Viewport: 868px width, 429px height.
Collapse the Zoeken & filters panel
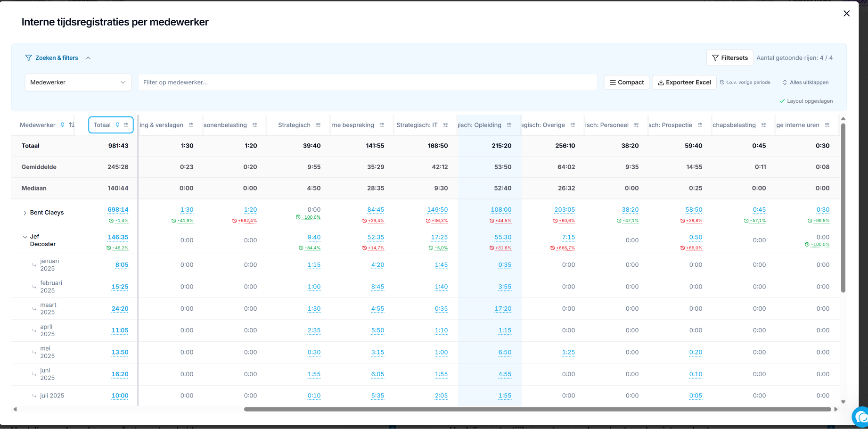click(x=88, y=58)
